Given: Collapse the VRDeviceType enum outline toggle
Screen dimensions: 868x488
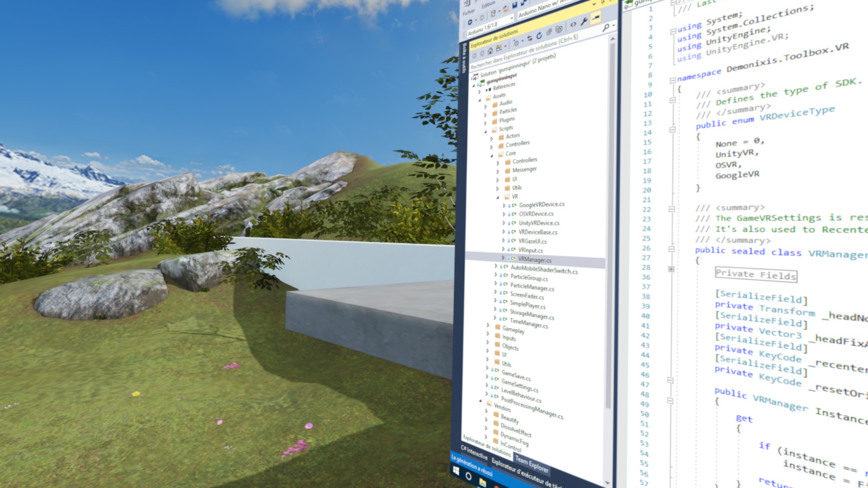Looking at the screenshot, I should tap(672, 130).
